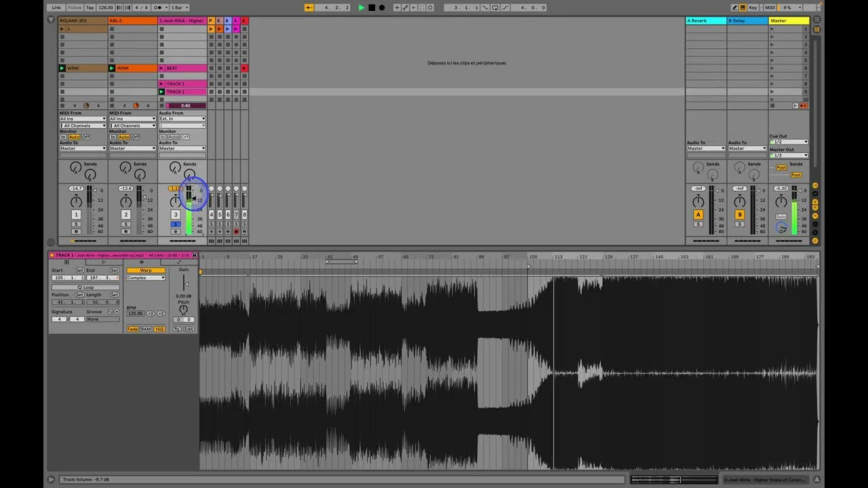The image size is (868, 488).
Task: Adjust the cue volume headphone knob
Action: click(781, 228)
